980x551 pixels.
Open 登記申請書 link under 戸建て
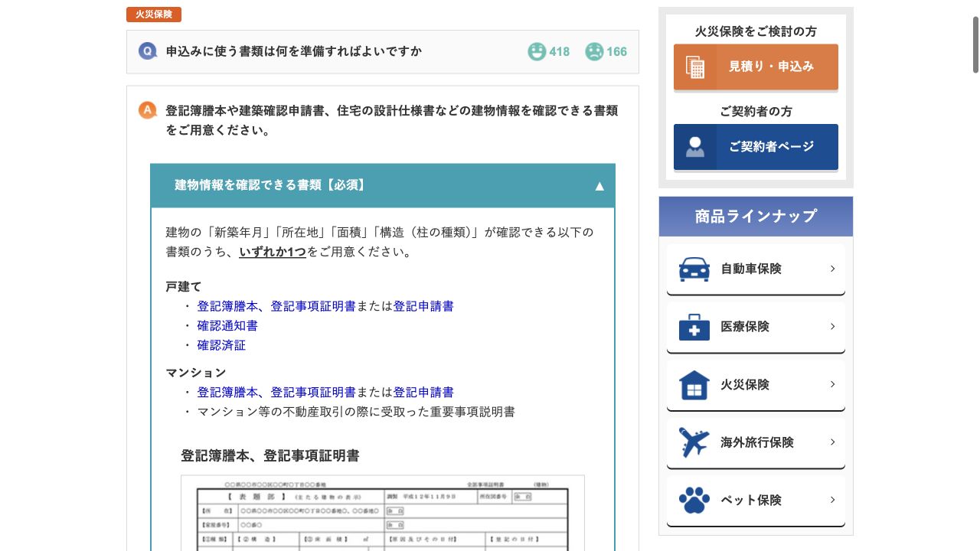click(x=423, y=306)
